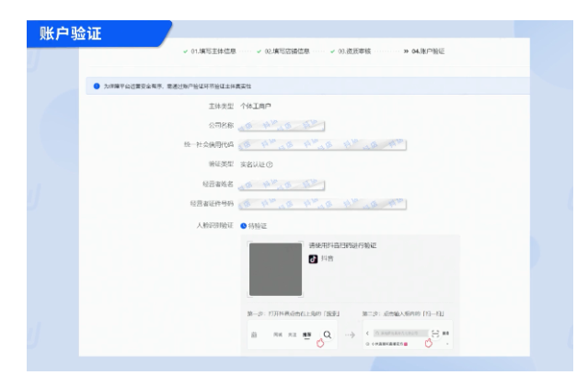This screenshot has height=375, width=588.
Task: Click the help icon beside 实名认证
Action: pos(269,165)
